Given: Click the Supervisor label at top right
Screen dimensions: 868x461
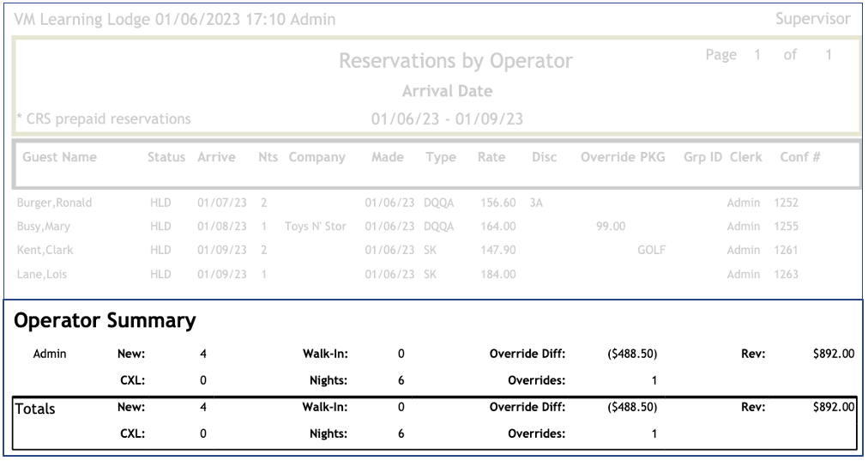Looking at the screenshot, I should coord(812,19).
